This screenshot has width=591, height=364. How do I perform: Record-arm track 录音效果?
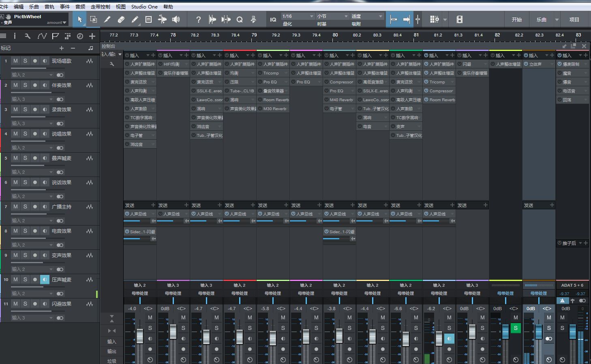(x=35, y=109)
